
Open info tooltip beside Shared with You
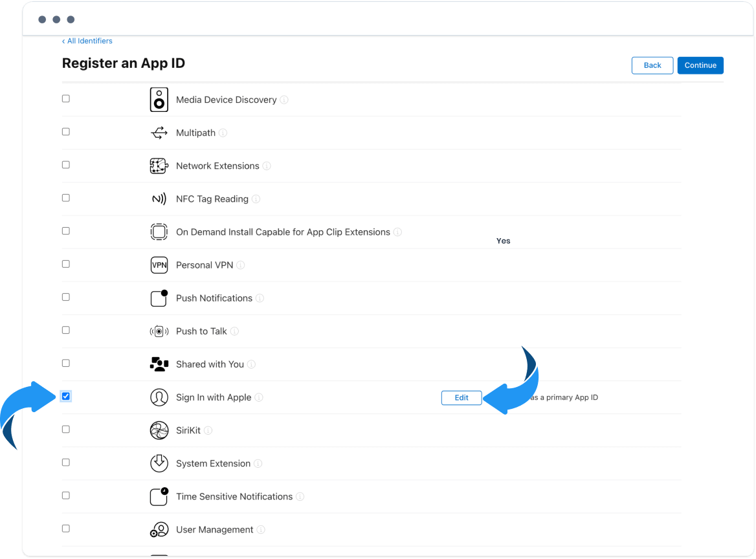251,364
